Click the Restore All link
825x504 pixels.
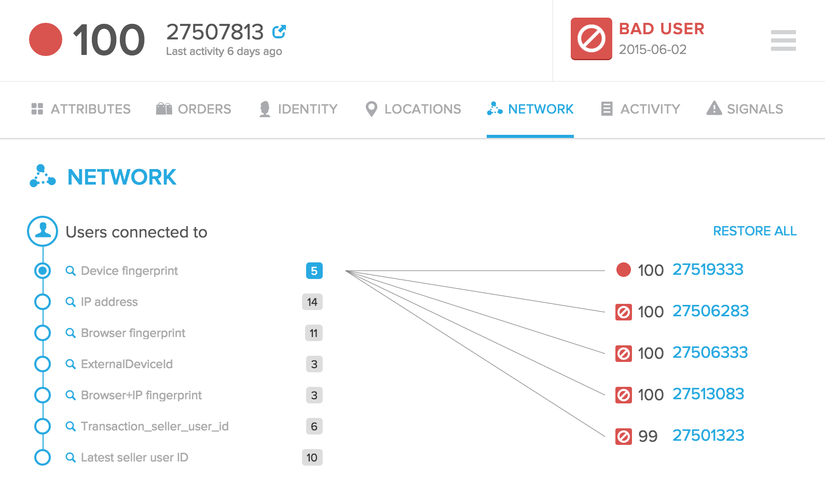pos(754,231)
